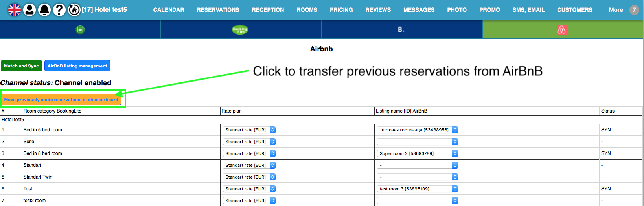Image resolution: width=644 pixels, height=206 pixels.
Task: Click the UK flag language icon
Action: (x=15, y=9)
